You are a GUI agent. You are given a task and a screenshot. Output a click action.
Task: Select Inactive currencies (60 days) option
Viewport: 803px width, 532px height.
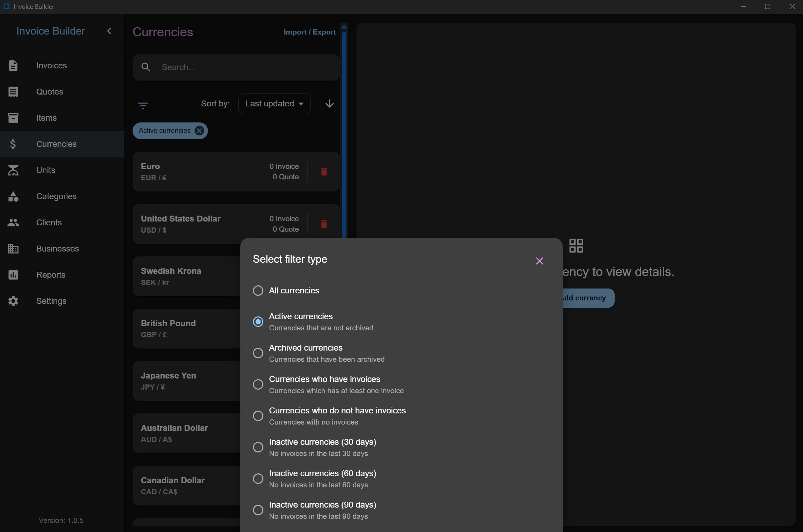(258, 479)
